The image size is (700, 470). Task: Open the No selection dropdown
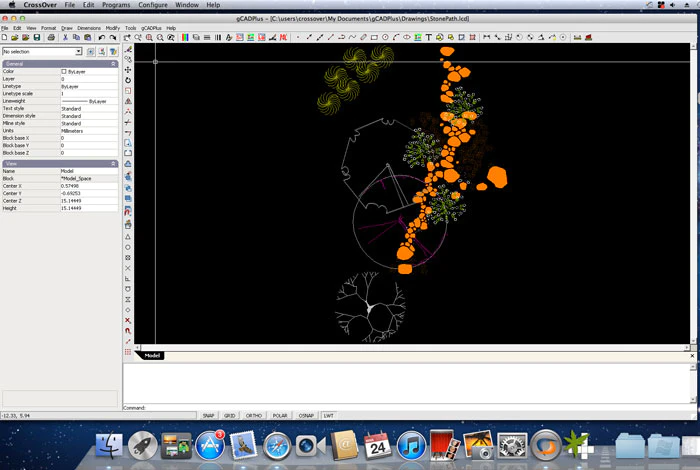(x=42, y=52)
